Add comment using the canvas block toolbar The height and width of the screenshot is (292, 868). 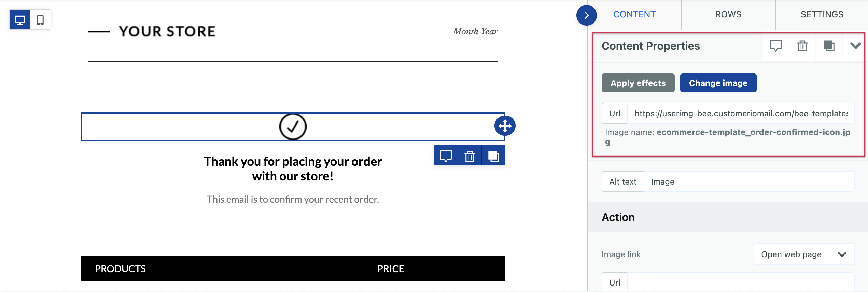coord(446,156)
